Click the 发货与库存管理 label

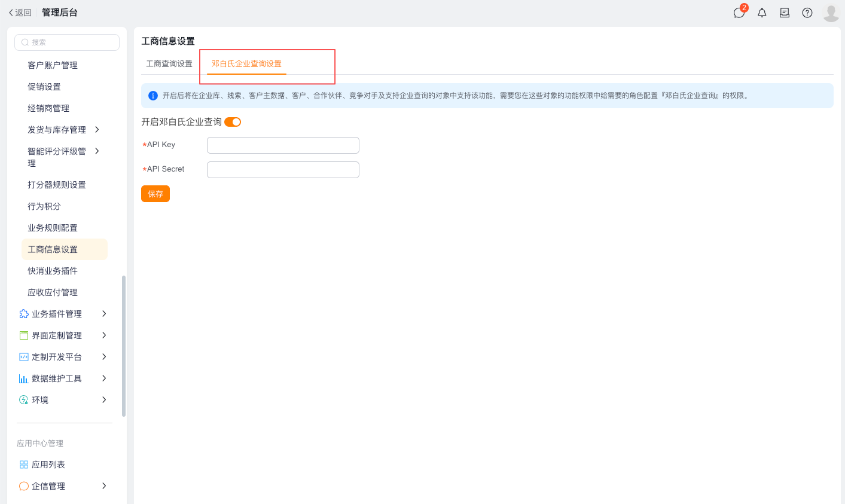coord(57,130)
